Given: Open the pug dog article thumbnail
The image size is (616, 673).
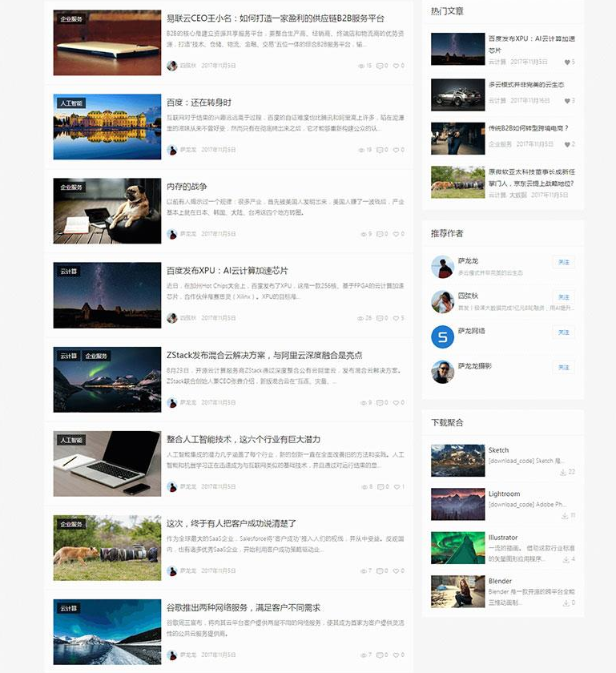Looking at the screenshot, I should [x=107, y=211].
